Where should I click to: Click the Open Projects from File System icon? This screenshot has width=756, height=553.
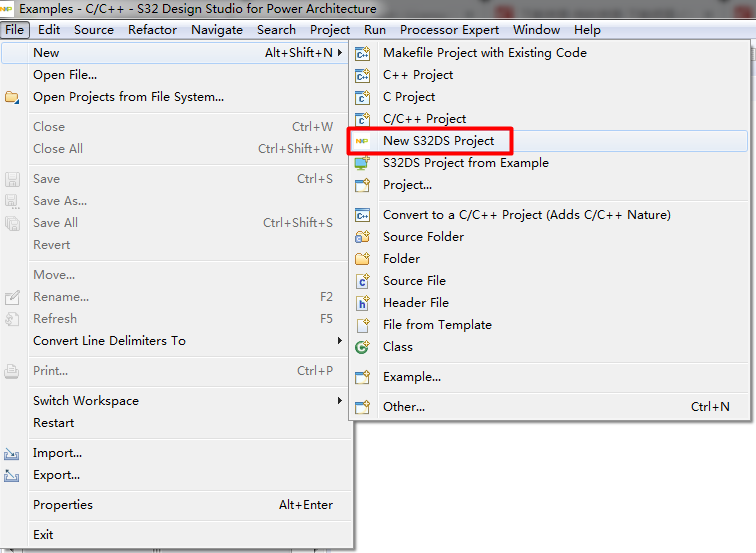coord(12,97)
